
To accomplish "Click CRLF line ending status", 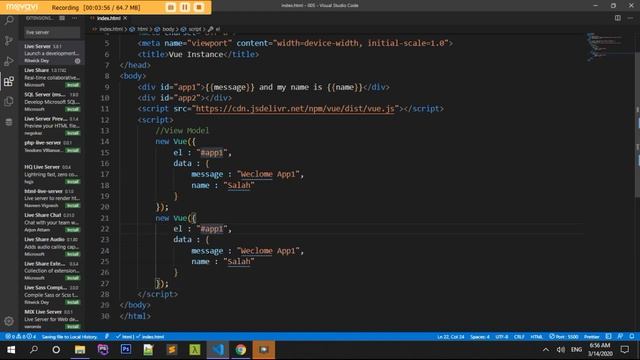I will pos(519,337).
